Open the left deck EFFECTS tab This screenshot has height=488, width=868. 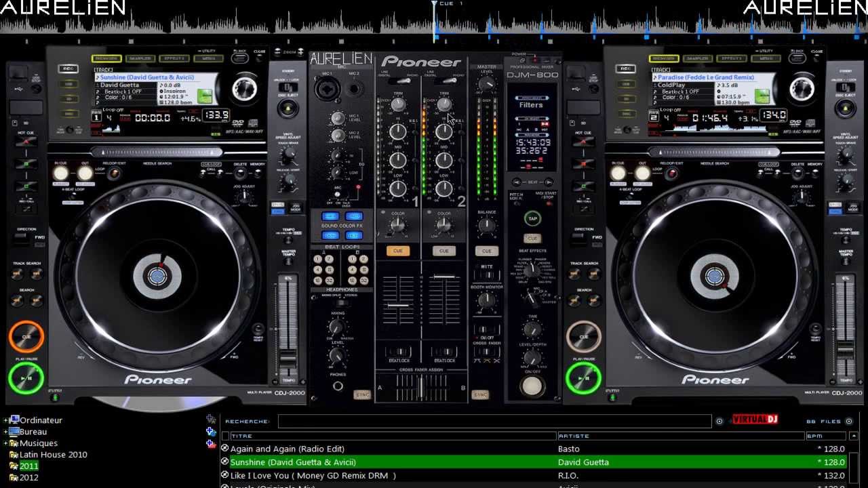pos(174,59)
